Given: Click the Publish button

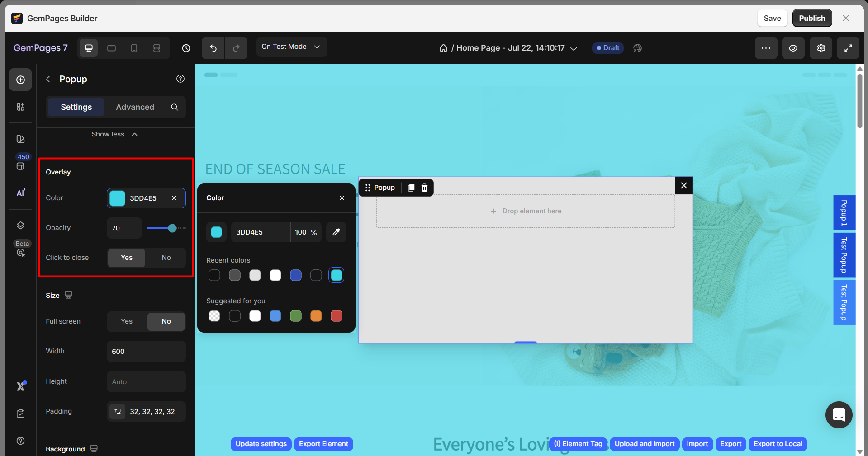Looking at the screenshot, I should pos(811,18).
